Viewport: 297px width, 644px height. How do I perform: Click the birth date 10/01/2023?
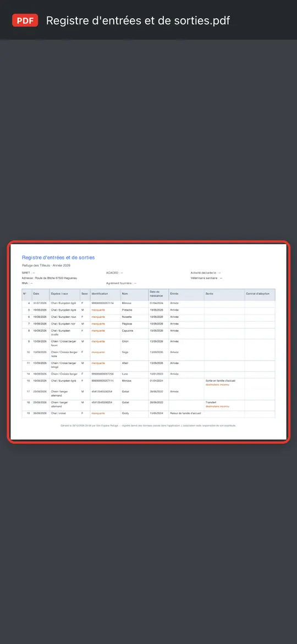point(156,374)
